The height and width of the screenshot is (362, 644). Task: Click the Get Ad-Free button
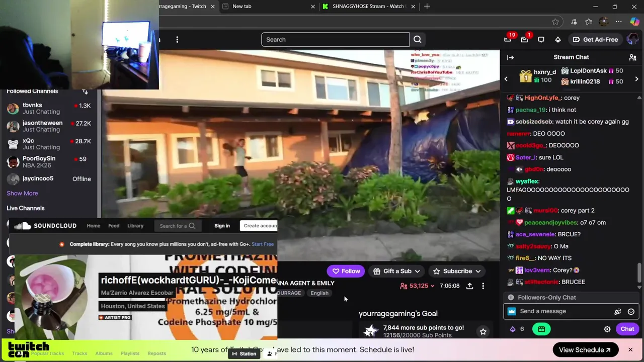pos(596,39)
